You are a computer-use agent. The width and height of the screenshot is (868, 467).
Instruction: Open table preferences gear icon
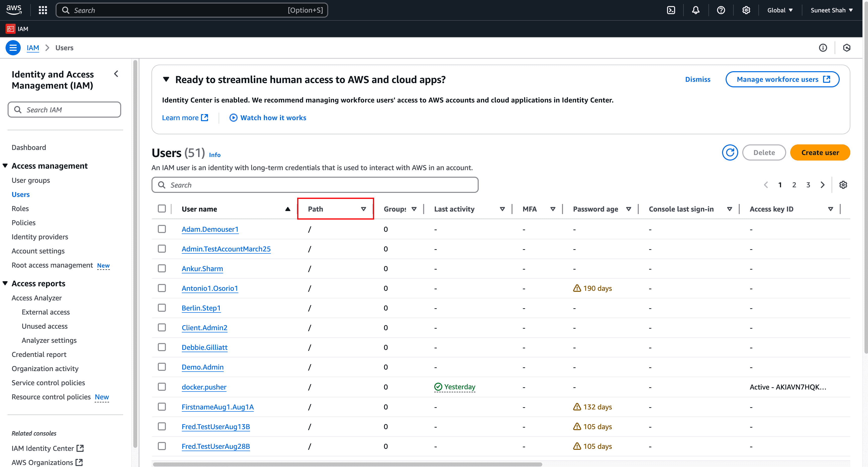click(843, 185)
